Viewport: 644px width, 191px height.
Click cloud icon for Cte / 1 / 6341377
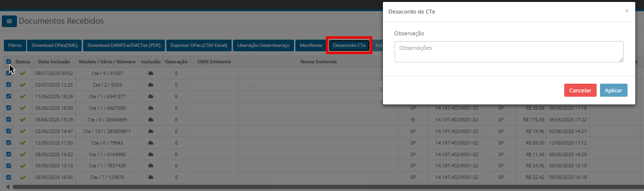pyautogui.click(x=150, y=96)
